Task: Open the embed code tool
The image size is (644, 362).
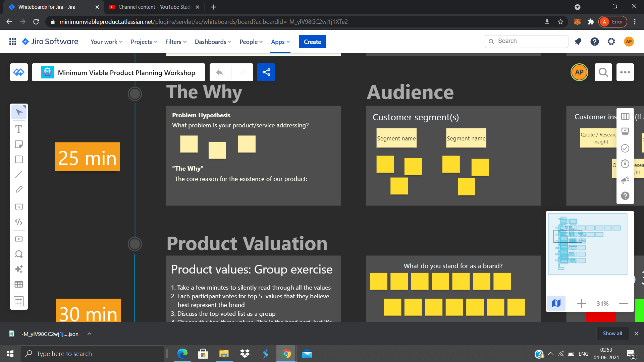Action: coord(19,222)
